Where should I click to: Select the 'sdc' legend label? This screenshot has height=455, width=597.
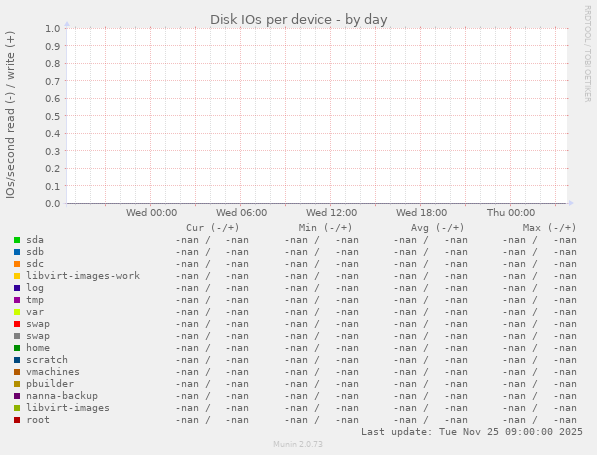pos(35,264)
